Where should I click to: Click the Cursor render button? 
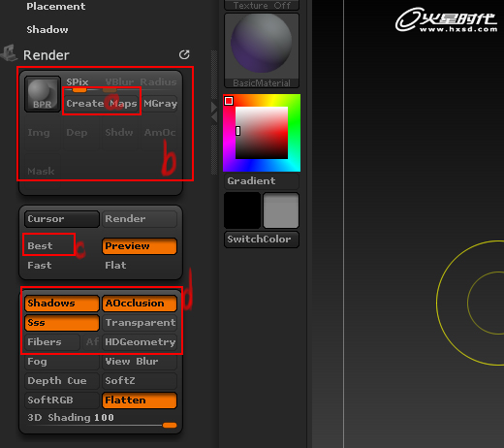coord(62,219)
